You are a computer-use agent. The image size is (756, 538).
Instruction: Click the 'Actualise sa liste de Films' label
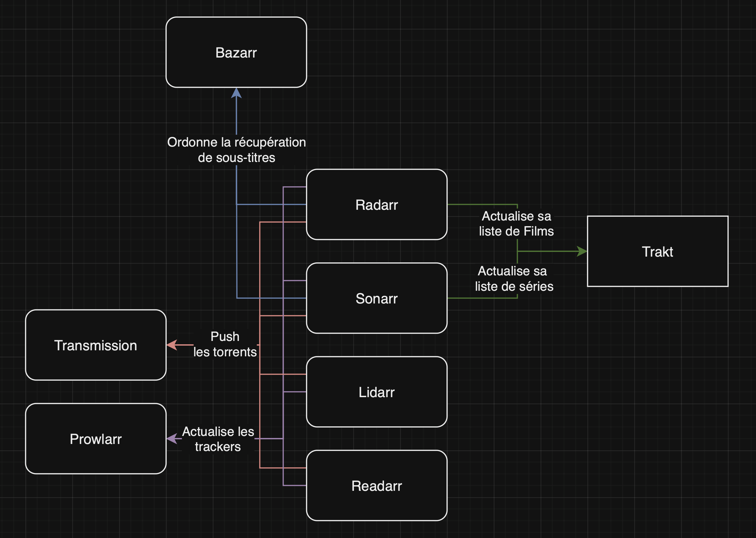click(x=516, y=223)
